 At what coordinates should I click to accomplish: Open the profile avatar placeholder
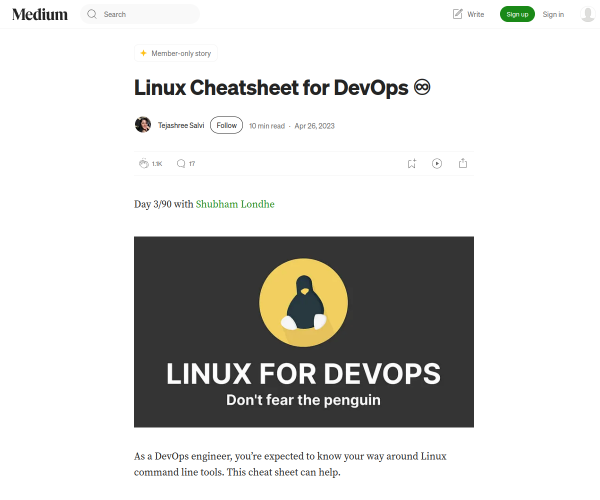click(588, 14)
